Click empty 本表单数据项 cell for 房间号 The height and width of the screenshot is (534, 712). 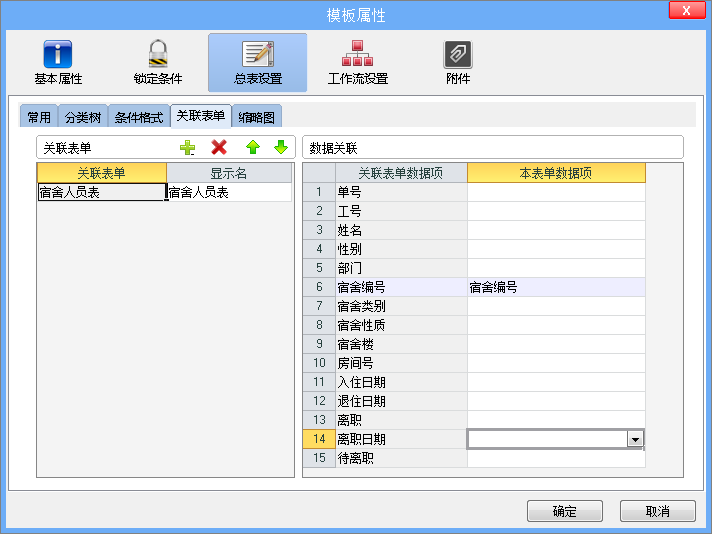(556, 363)
